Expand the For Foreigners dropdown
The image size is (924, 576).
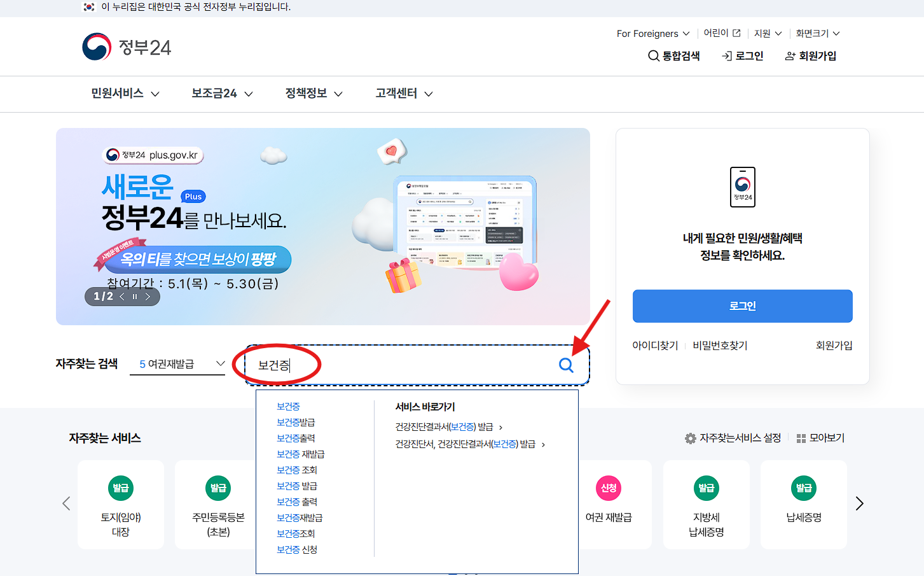pos(653,34)
